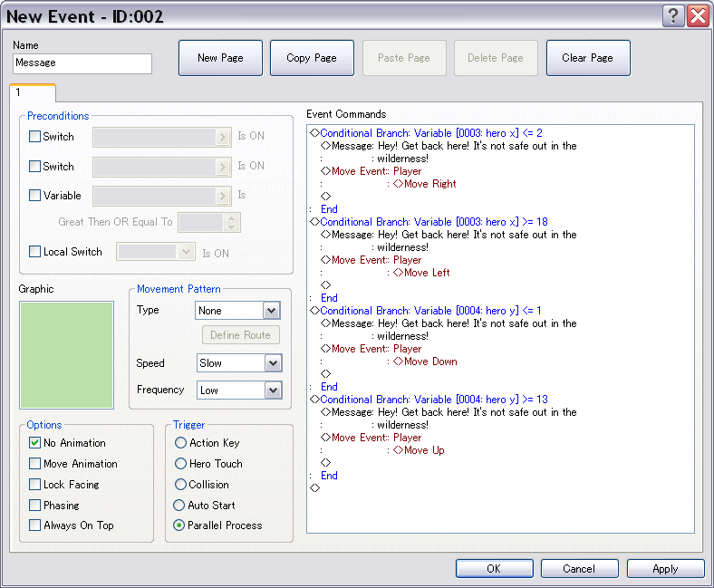Close the New Event dialog window
714x588 pixels.
697,15
